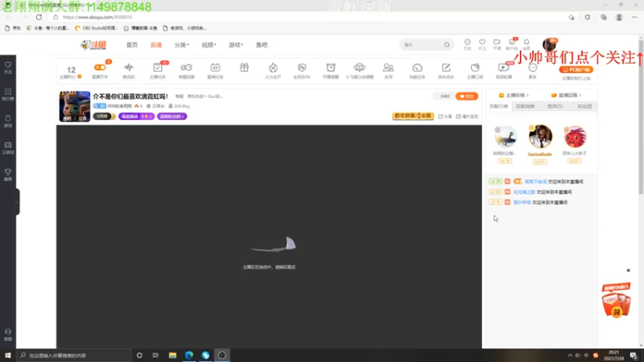
Task: Click the purple 超级粉丝团 badge
Action: [171, 117]
